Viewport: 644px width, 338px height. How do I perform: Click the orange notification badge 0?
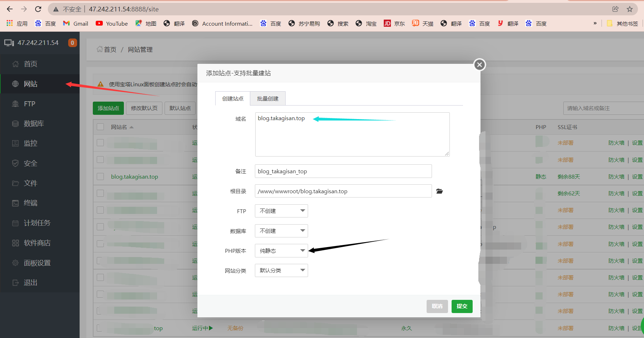72,43
